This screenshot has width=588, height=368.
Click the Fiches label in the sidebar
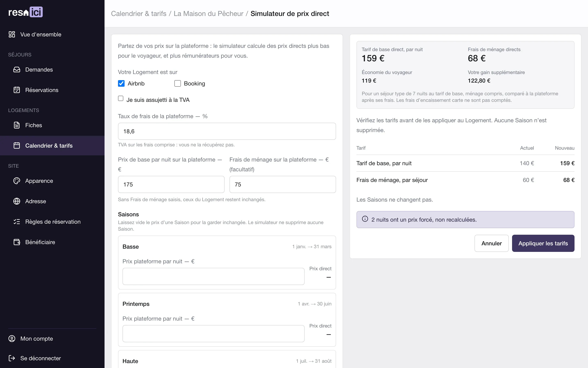[x=34, y=125]
